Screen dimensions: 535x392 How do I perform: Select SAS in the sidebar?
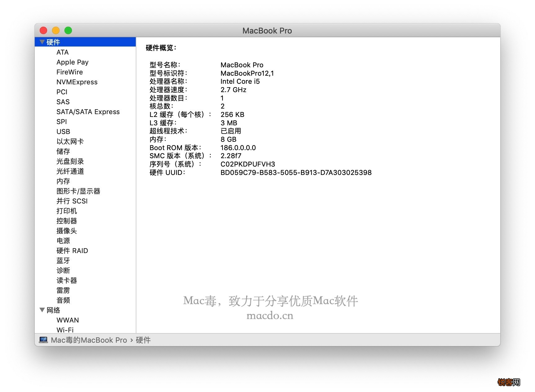pos(63,102)
